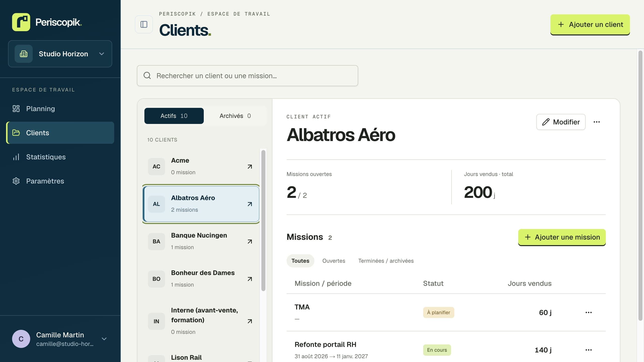Open TMA mission options menu

(x=589, y=312)
